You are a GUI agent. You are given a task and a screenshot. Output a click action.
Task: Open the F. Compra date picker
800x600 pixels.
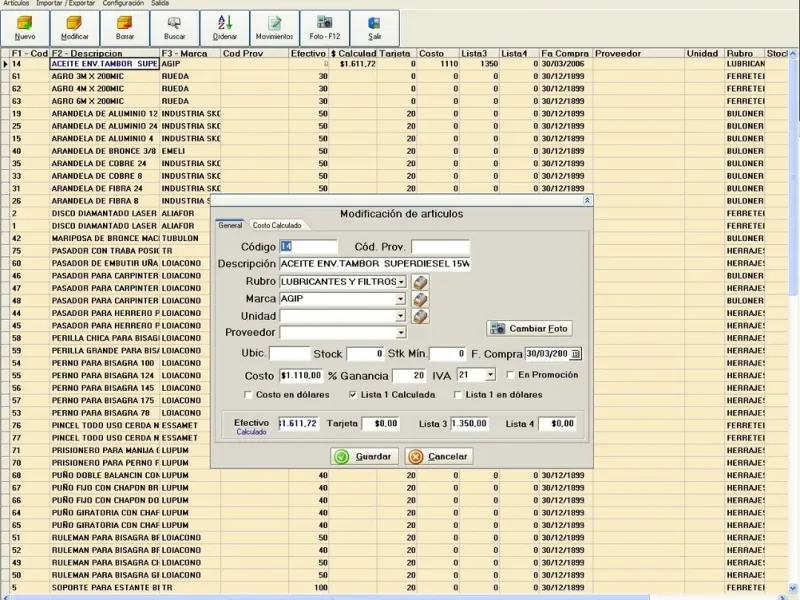pos(575,354)
